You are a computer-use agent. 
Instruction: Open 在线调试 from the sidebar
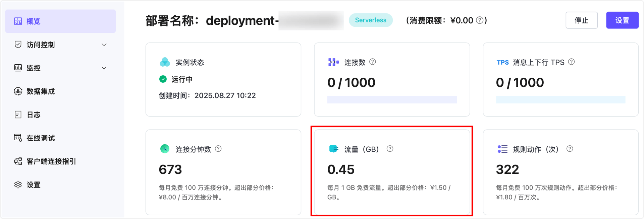[40, 138]
